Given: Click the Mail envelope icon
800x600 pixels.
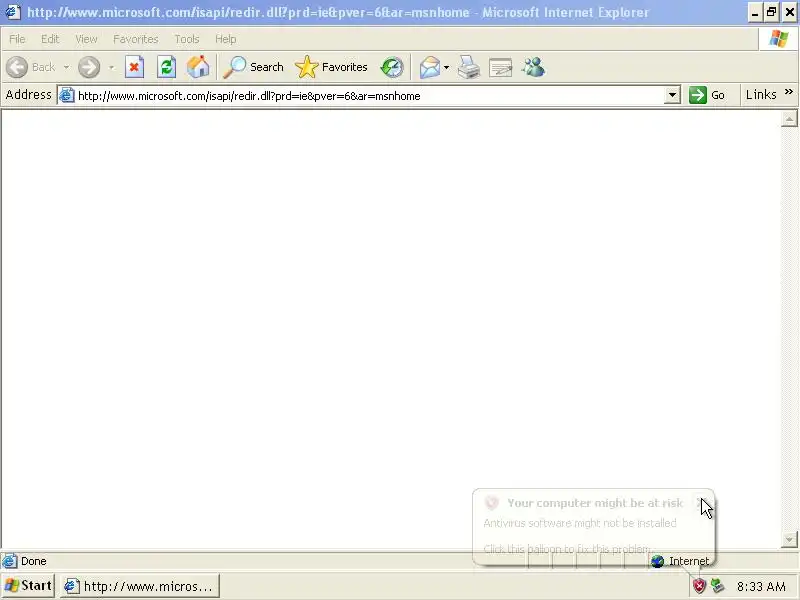Looking at the screenshot, I should [x=430, y=67].
